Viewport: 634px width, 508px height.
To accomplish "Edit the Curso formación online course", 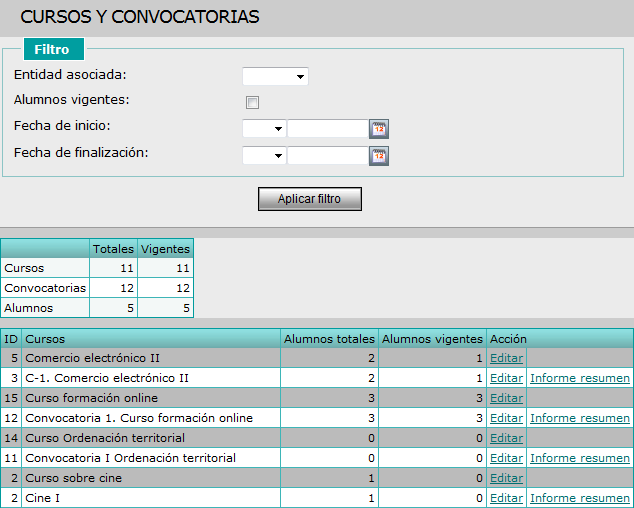I will point(506,398).
